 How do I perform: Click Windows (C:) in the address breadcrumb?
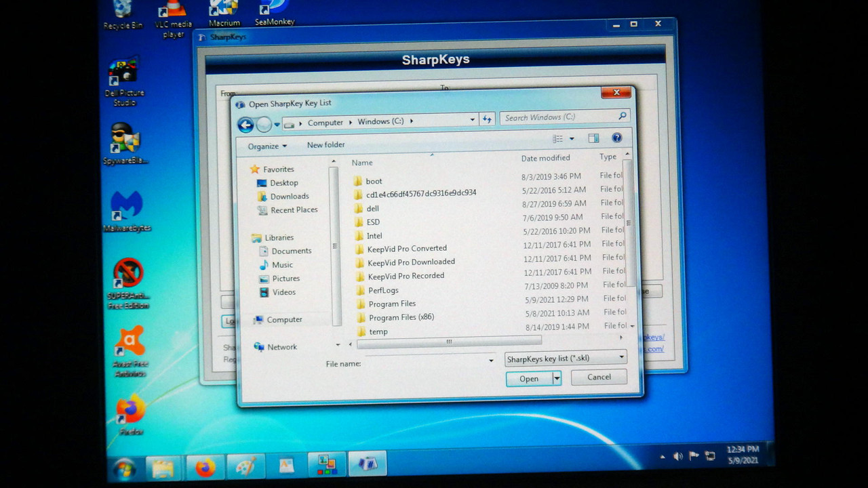tap(380, 121)
